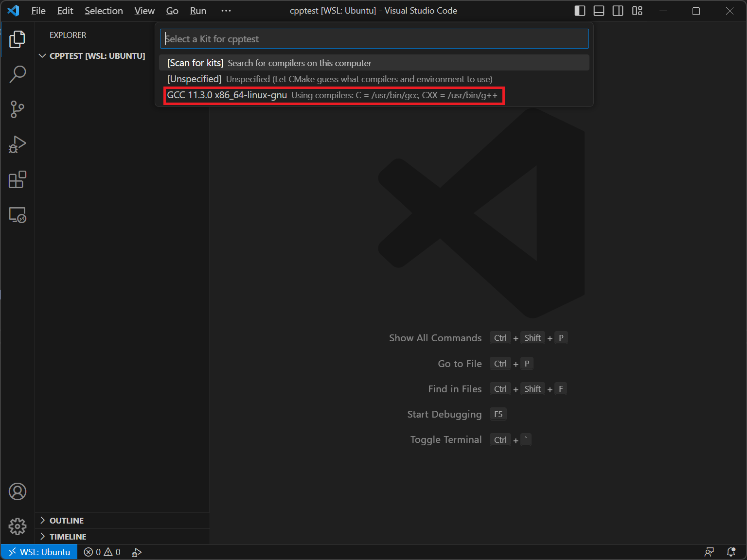The image size is (747, 560).
Task: Expand the TIMELINE section
Action: [x=68, y=537]
